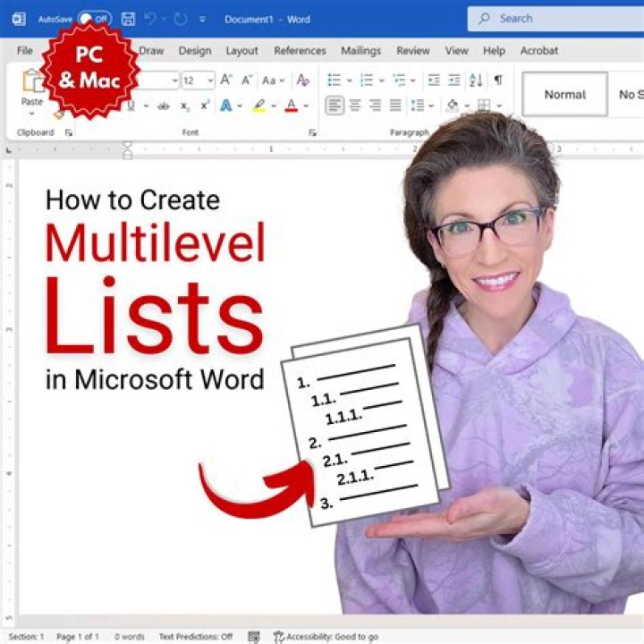Click Increase Indent icon
644x644 pixels.
pyautogui.click(x=453, y=80)
